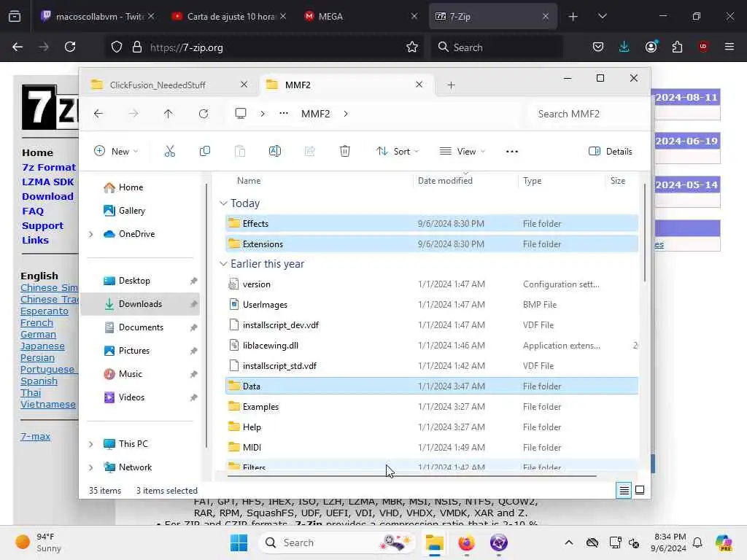
Task: Open Firefox Downloads panel arrow icon
Action: (624, 47)
